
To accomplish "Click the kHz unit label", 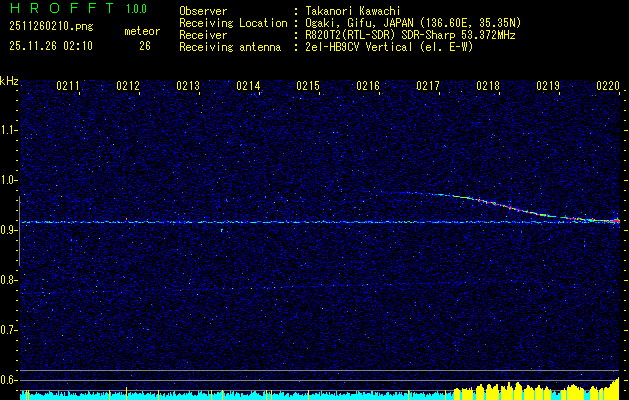I will (x=9, y=81).
